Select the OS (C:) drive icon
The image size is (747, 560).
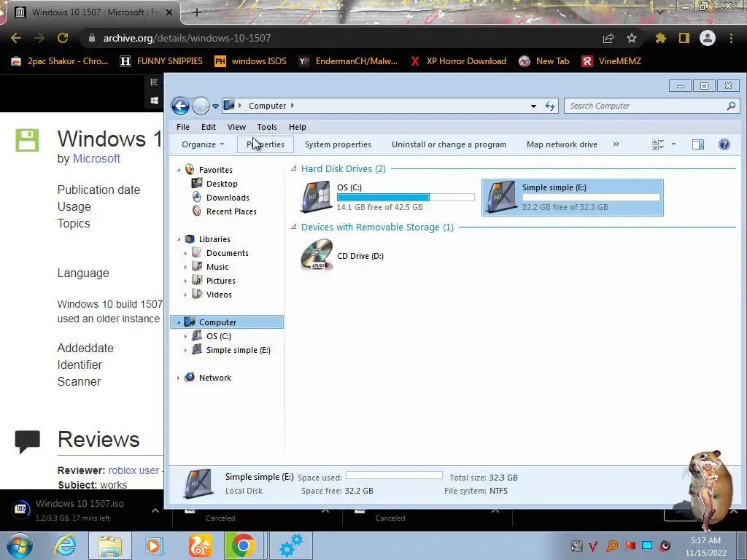tap(317, 196)
